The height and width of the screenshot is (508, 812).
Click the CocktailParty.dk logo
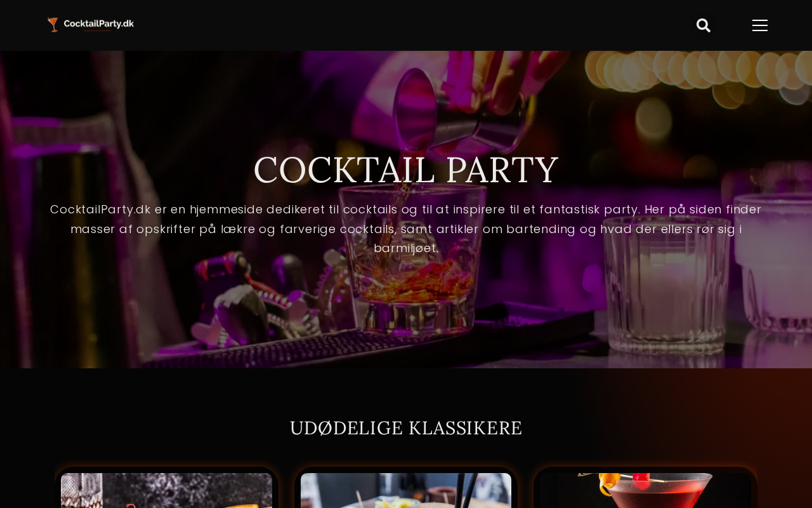[x=90, y=25]
